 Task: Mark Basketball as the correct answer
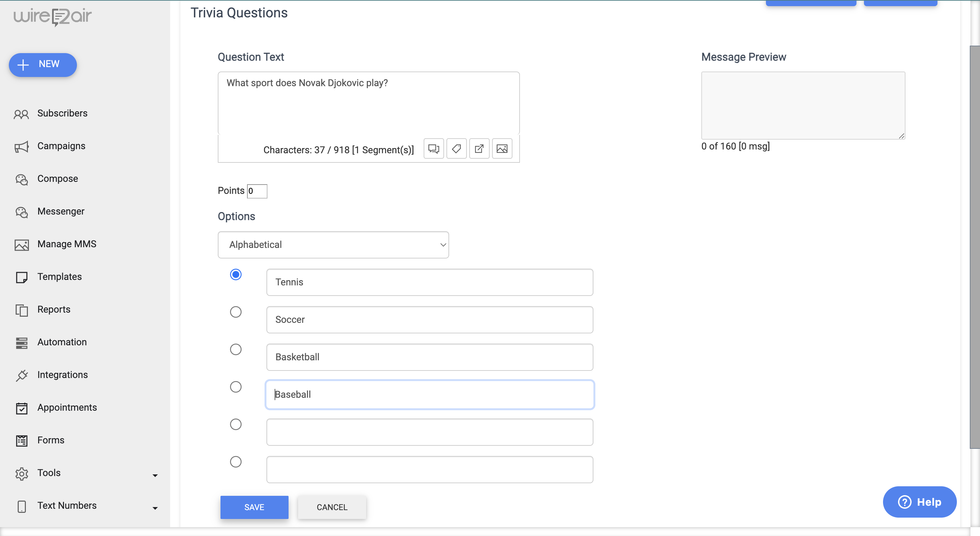click(235, 349)
